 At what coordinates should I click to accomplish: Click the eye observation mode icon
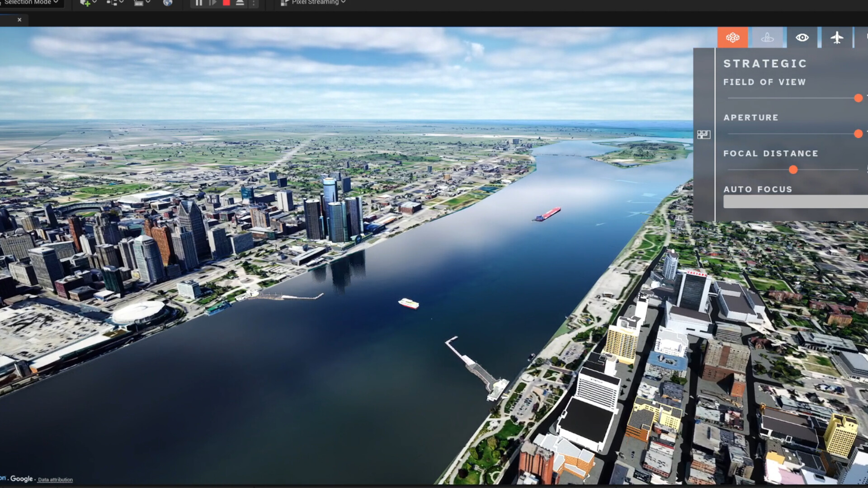tap(802, 38)
